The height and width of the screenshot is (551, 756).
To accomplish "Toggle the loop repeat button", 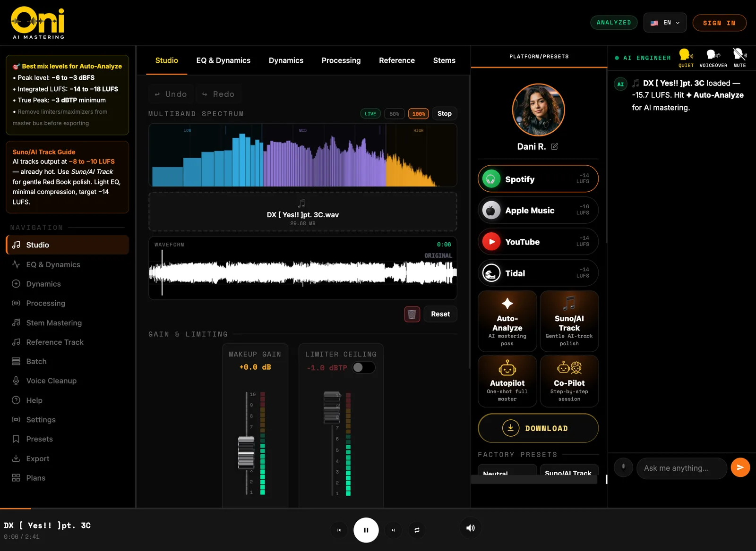I will (x=417, y=530).
